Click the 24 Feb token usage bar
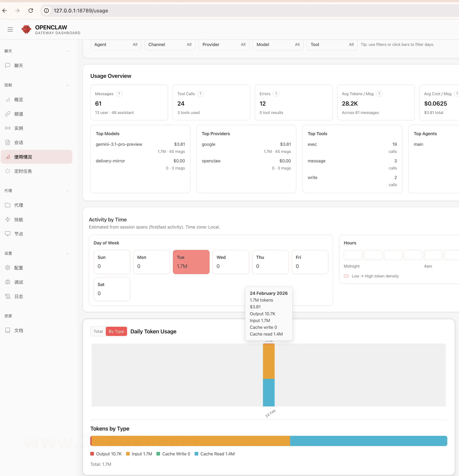The width and height of the screenshot is (459, 476). [268, 375]
